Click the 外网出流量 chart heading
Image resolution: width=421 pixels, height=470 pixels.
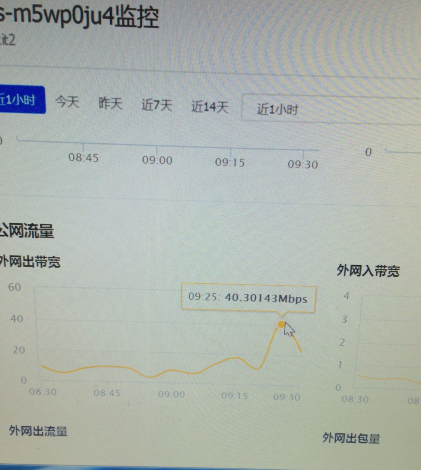pyautogui.click(x=38, y=431)
